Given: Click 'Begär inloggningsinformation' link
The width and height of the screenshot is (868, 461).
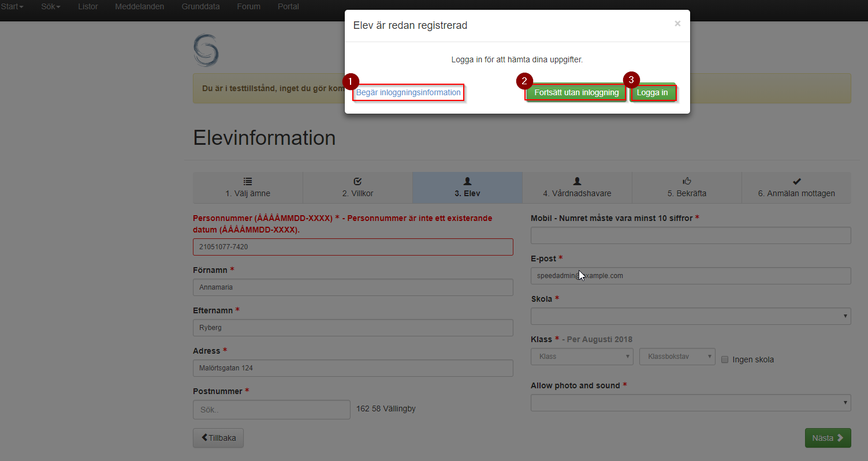Looking at the screenshot, I should tap(408, 92).
